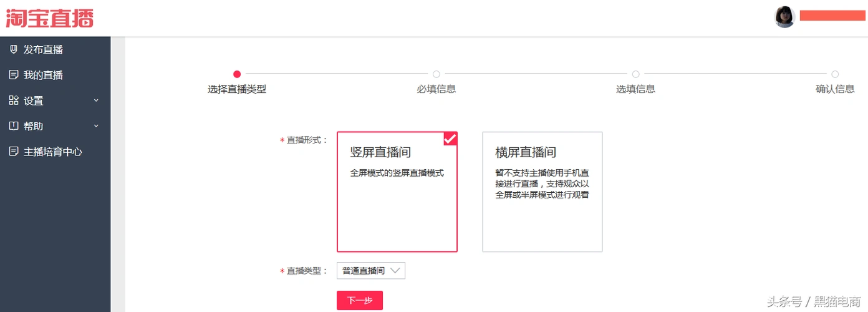Click the 下一步 button
This screenshot has width=868, height=312.
tap(360, 301)
